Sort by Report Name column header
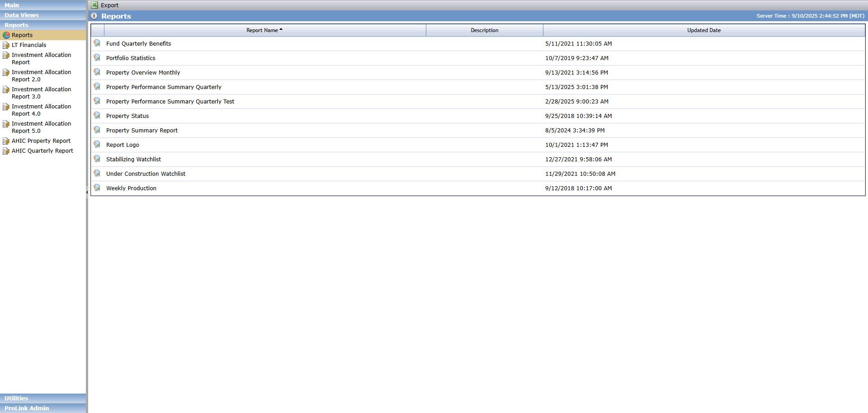Viewport: 868px width, 413px height. pyautogui.click(x=265, y=30)
